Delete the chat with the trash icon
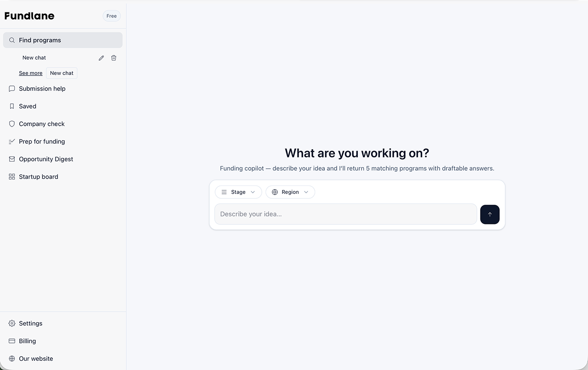Screen dimensions: 588x370 tap(113, 58)
